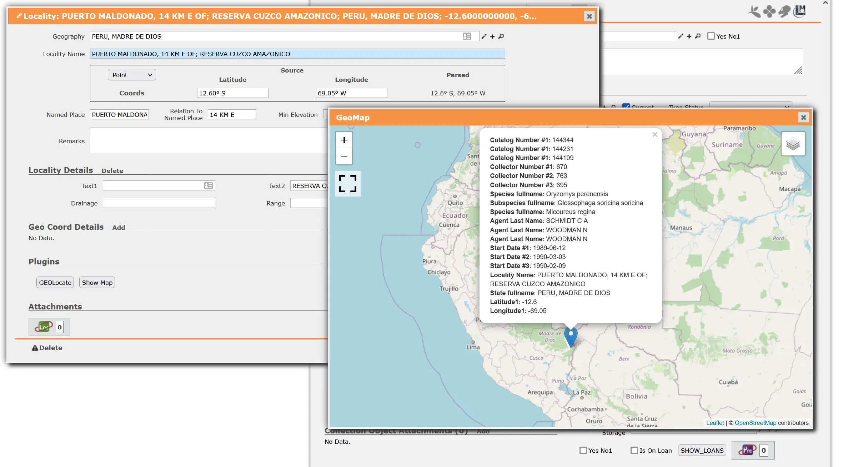Click the GEOLocate plugin button
The width and height of the screenshot is (868, 467).
click(55, 282)
